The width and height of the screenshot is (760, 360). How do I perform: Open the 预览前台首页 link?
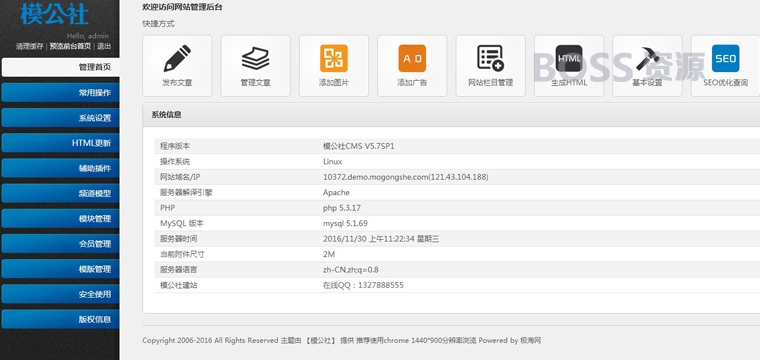coord(70,47)
